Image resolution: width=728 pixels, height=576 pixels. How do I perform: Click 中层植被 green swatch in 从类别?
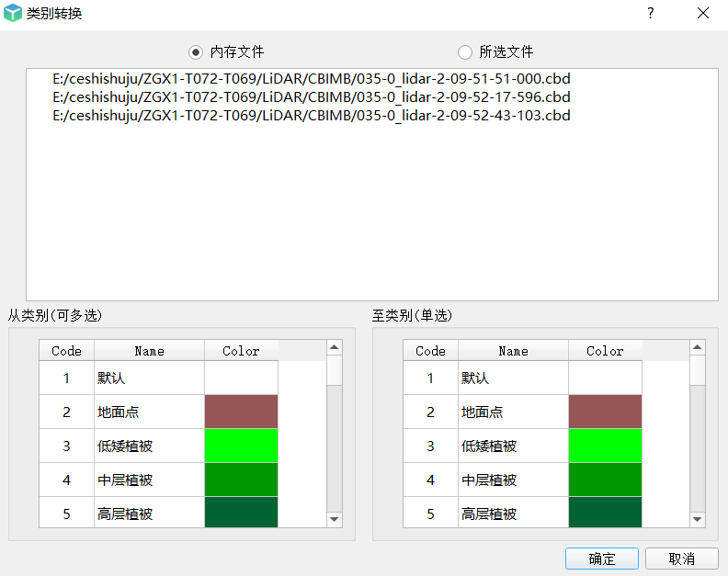[x=241, y=480]
